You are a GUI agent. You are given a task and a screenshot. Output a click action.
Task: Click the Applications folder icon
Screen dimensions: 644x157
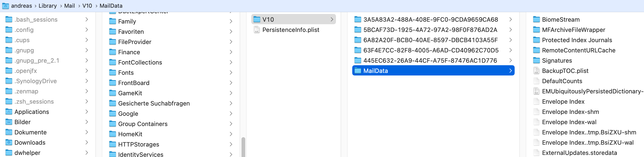9,112
